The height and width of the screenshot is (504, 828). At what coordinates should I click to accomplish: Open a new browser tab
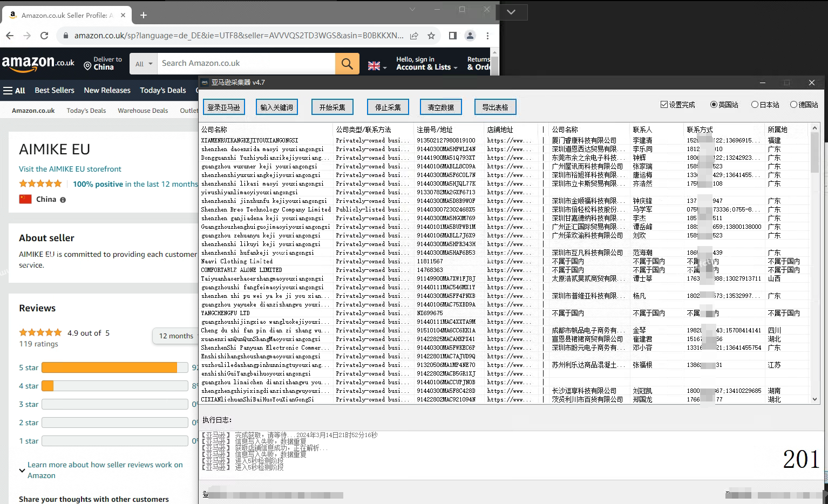coord(144,15)
